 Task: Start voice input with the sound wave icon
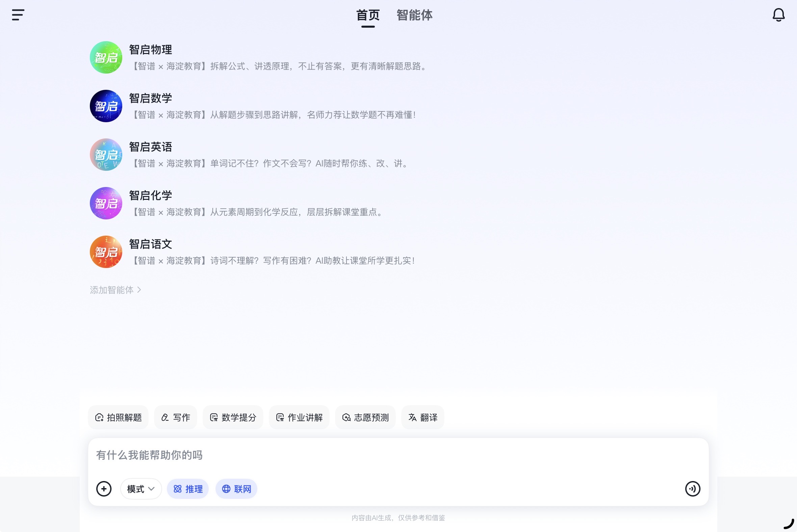point(692,488)
